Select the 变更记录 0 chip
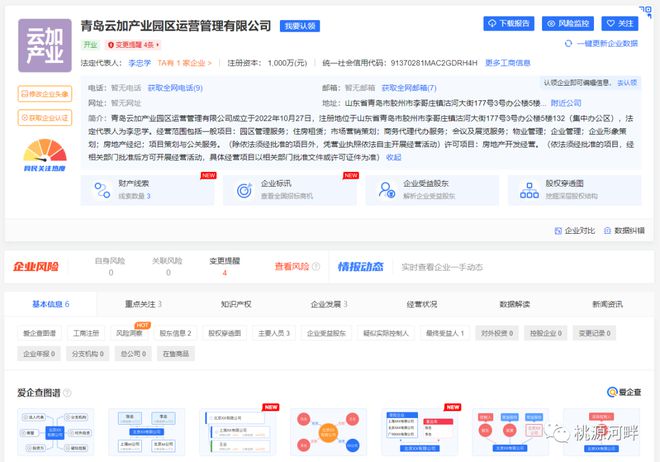Viewport: 660px width, 462px height. click(x=594, y=333)
